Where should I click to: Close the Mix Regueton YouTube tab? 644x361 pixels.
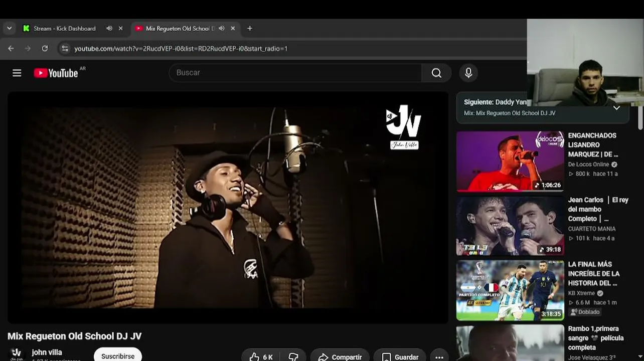pyautogui.click(x=233, y=29)
